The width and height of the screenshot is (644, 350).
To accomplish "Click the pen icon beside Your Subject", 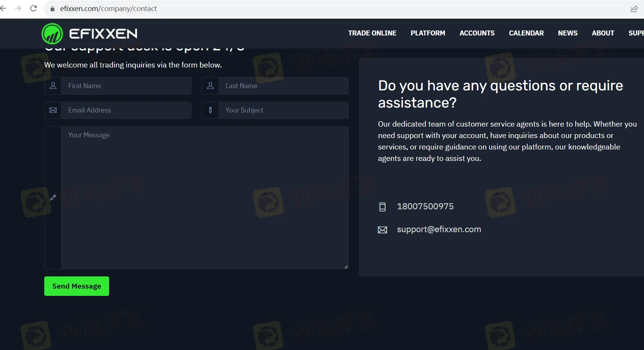I will 210,110.
